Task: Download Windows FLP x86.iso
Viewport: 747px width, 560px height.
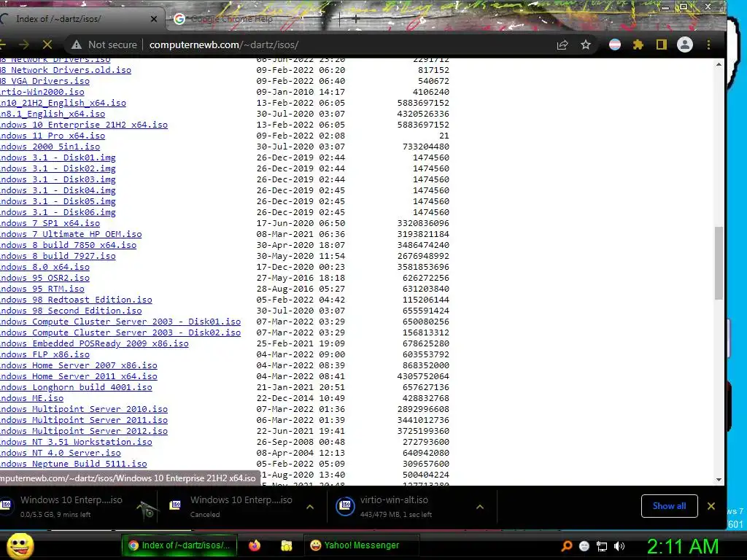Action: click(x=44, y=355)
